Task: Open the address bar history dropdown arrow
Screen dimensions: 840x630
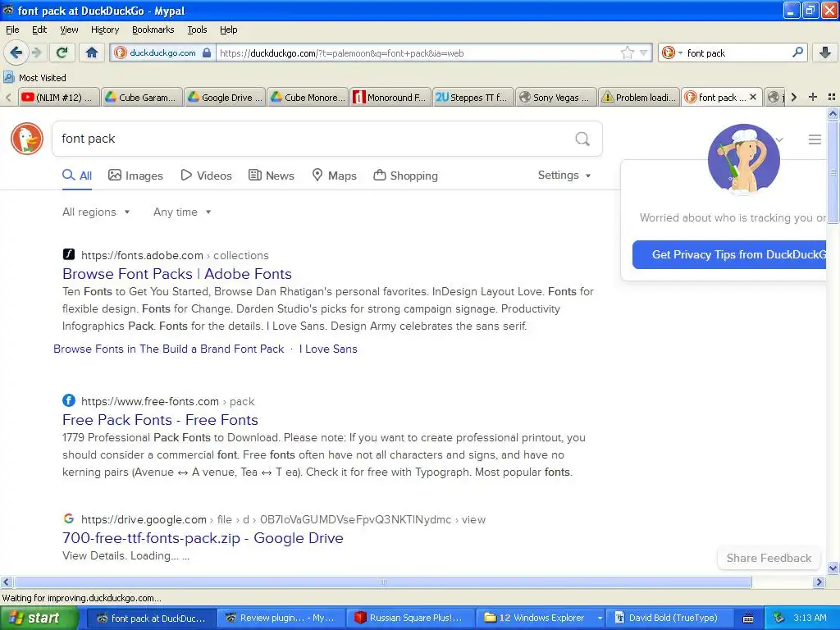Action: pyautogui.click(x=643, y=52)
